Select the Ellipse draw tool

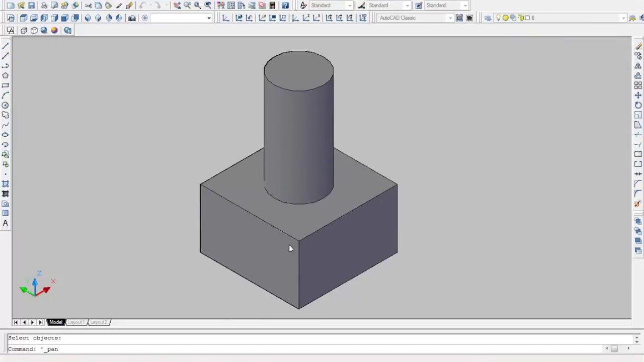tap(6, 135)
